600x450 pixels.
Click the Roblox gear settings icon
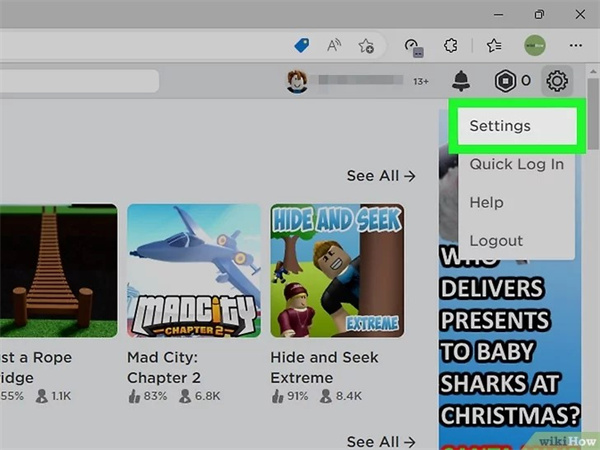[557, 81]
